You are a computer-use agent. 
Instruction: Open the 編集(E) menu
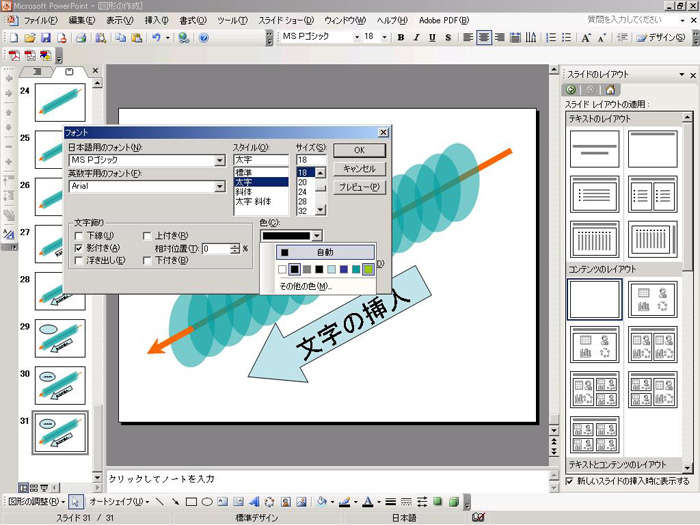tap(82, 21)
